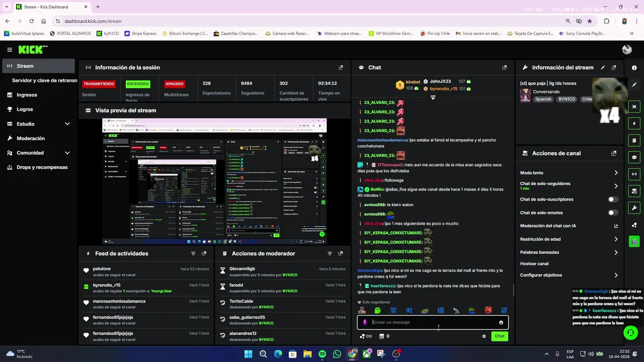644x362 pixels.
Task: Click kirabet in chat leaderboard
Action: tap(413, 82)
